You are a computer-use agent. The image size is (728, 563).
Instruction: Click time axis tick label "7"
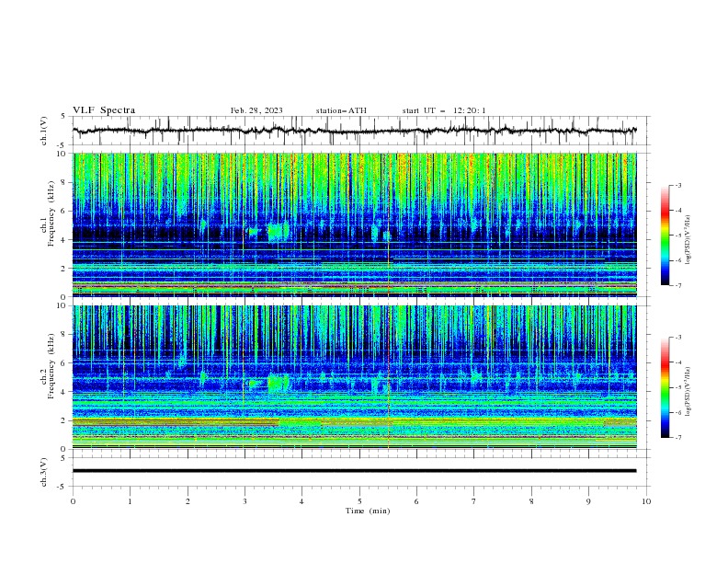pyautogui.click(x=474, y=501)
